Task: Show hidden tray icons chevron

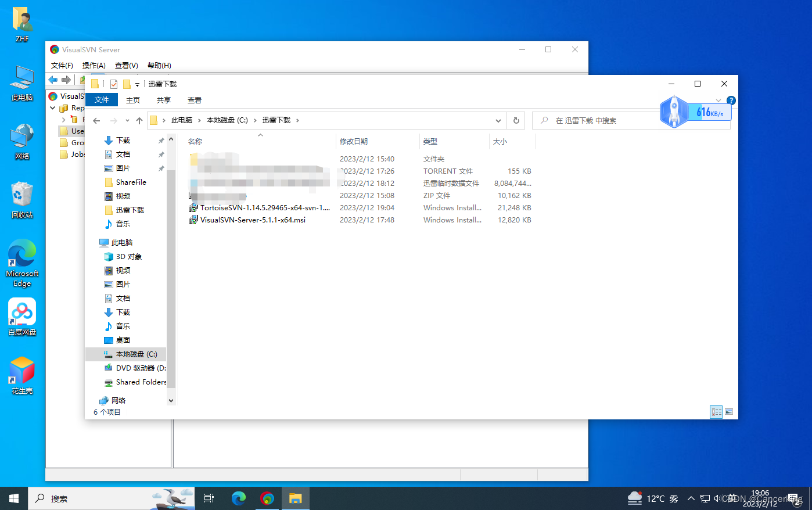Action: 691,498
